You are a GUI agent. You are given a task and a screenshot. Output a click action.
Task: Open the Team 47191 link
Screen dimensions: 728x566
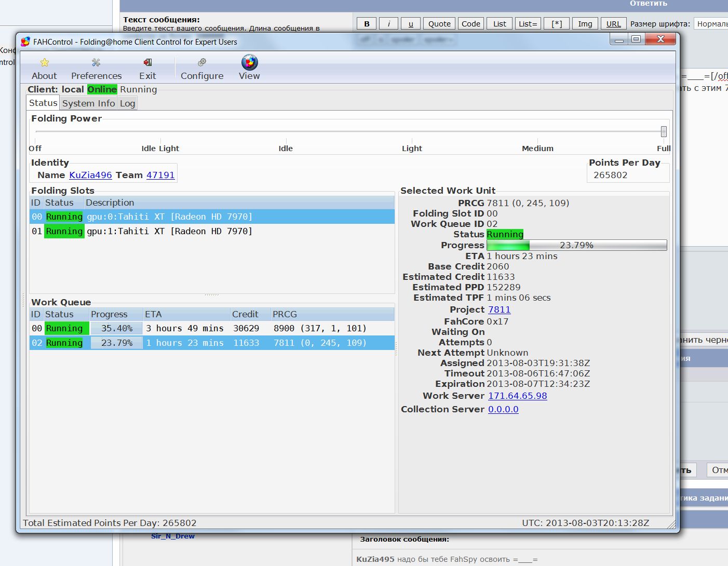coord(160,175)
